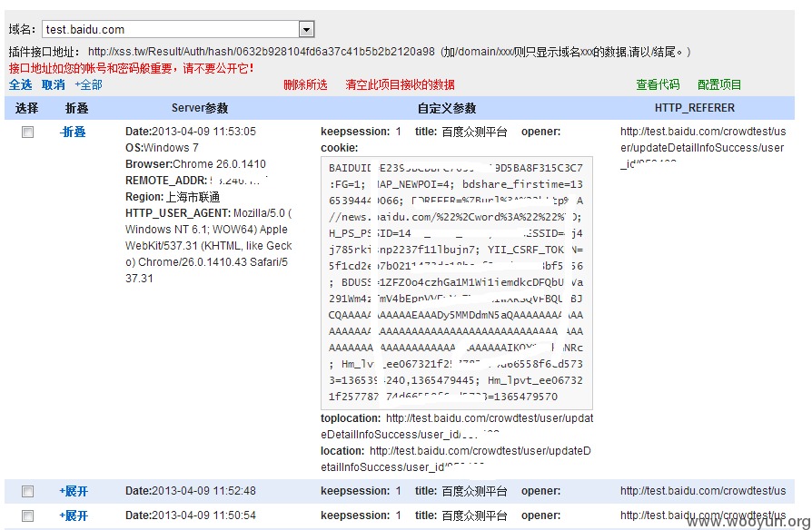Open the domain dropdown arrow
The height and width of the screenshot is (530, 812).
click(306, 30)
